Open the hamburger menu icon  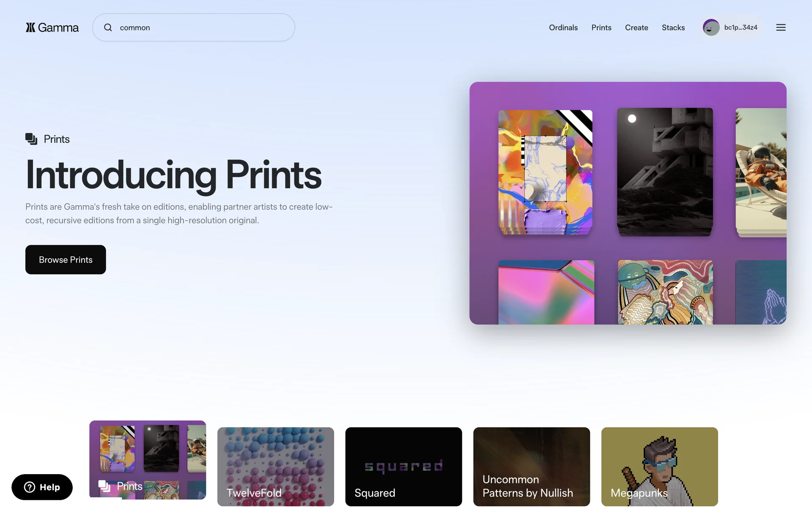(781, 28)
